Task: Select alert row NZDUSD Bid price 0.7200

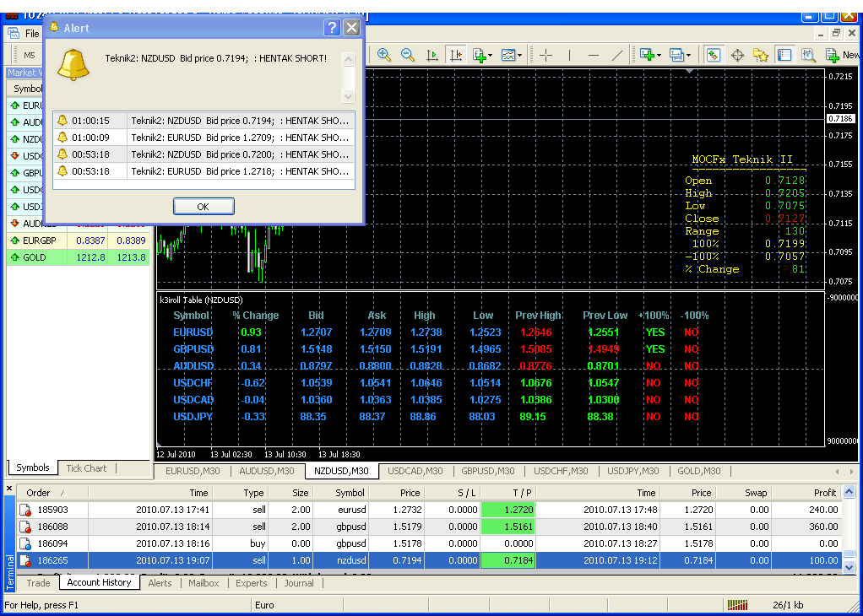Action: [204, 154]
